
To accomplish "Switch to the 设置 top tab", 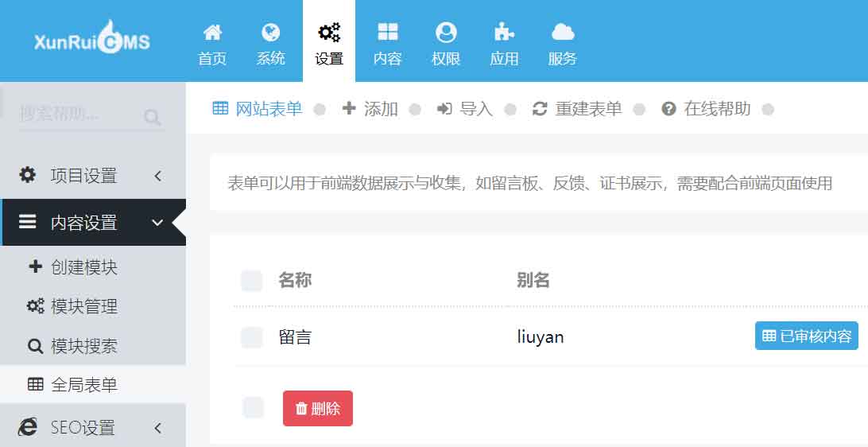I will tap(329, 41).
